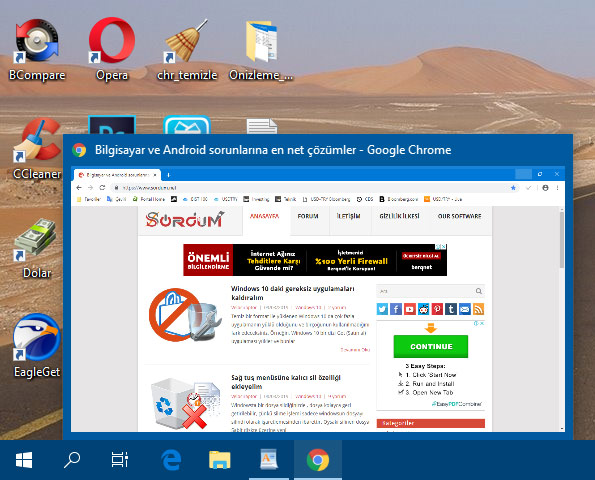Select the Sordum site logo
The height and width of the screenshot is (480, 595).
click(185, 219)
